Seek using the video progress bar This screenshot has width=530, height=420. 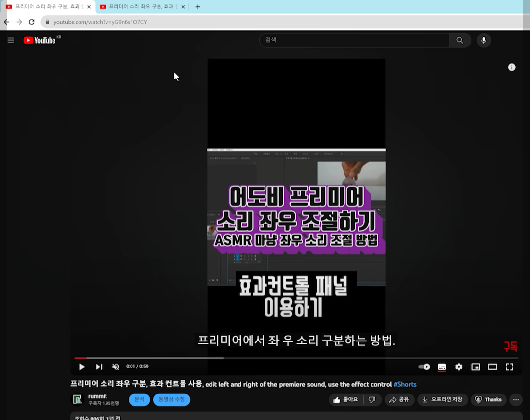[x=296, y=358]
